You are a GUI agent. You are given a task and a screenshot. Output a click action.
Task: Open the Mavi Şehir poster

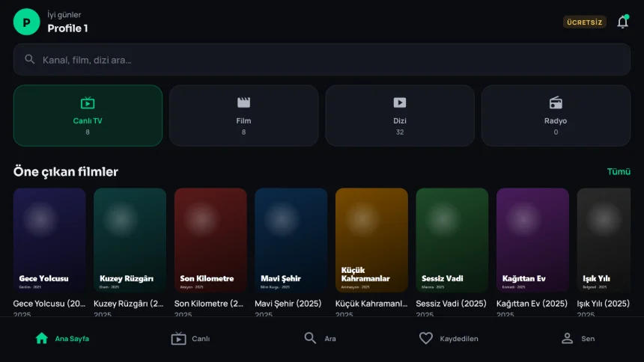[291, 240]
